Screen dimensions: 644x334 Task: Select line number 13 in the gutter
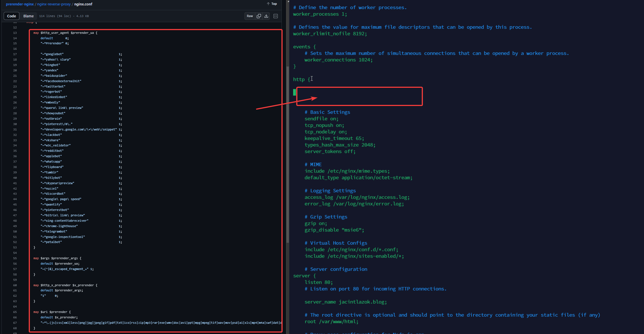(15, 33)
